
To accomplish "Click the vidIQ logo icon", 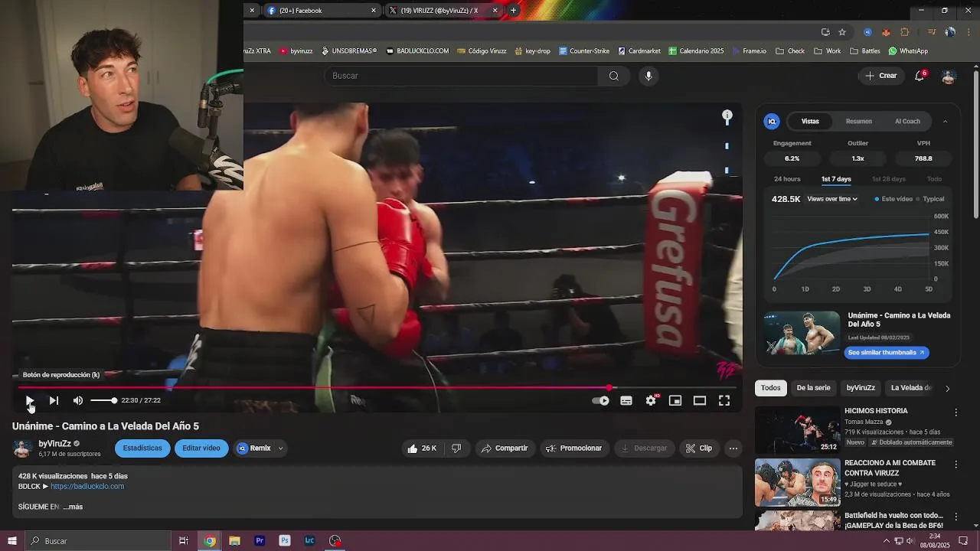I will pyautogui.click(x=772, y=121).
